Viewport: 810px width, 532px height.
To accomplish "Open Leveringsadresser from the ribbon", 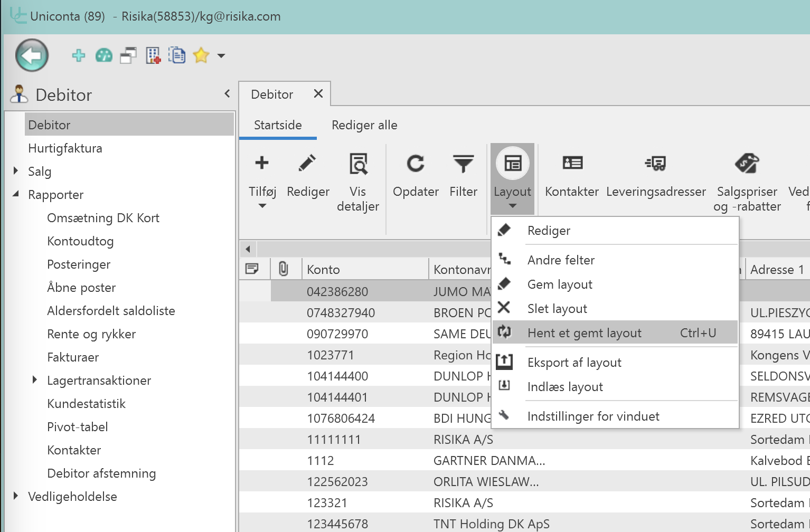I will point(656,163).
